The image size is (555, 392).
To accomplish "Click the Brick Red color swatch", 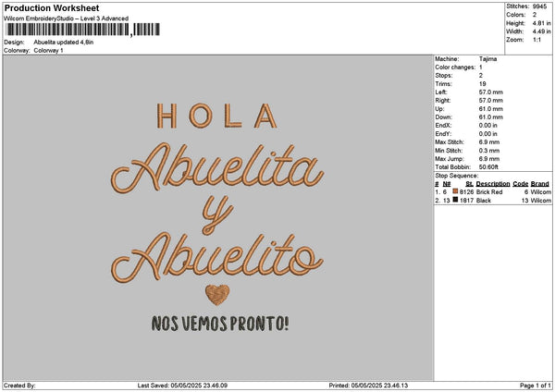I will tap(455, 191).
